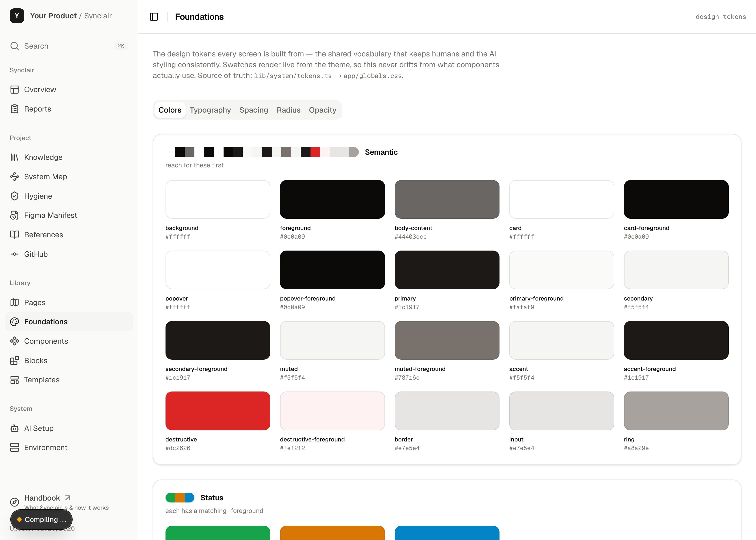Click the hex value #fafaf9

coord(522,307)
